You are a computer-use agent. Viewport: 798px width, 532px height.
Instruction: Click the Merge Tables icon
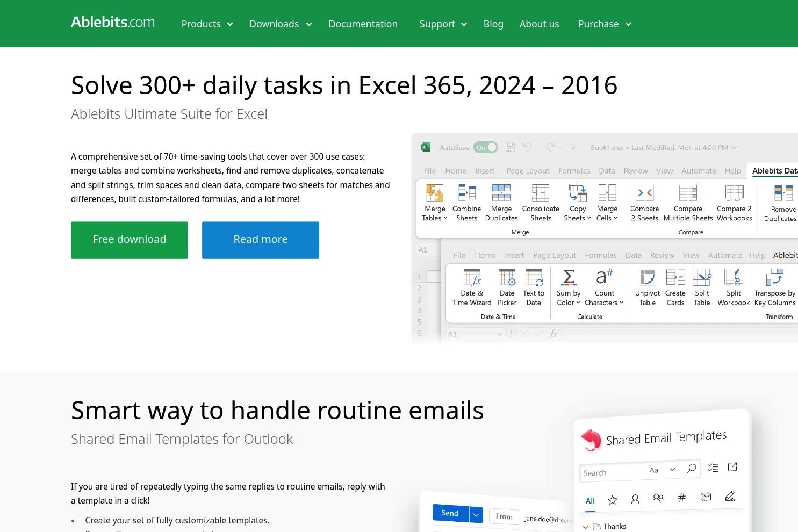434,193
